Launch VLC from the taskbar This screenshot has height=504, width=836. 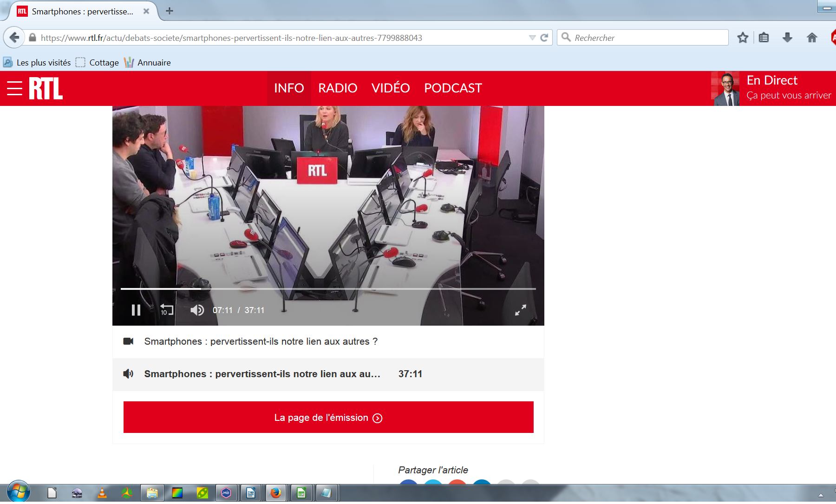click(102, 493)
